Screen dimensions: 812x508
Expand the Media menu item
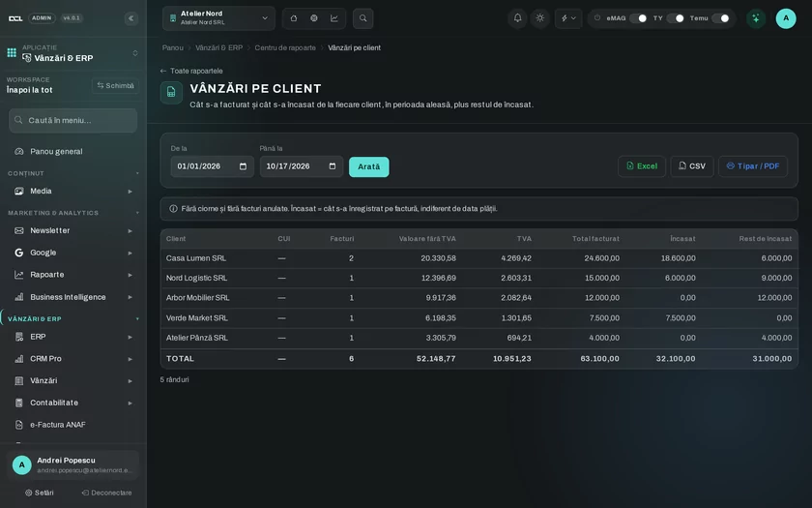[x=73, y=192]
